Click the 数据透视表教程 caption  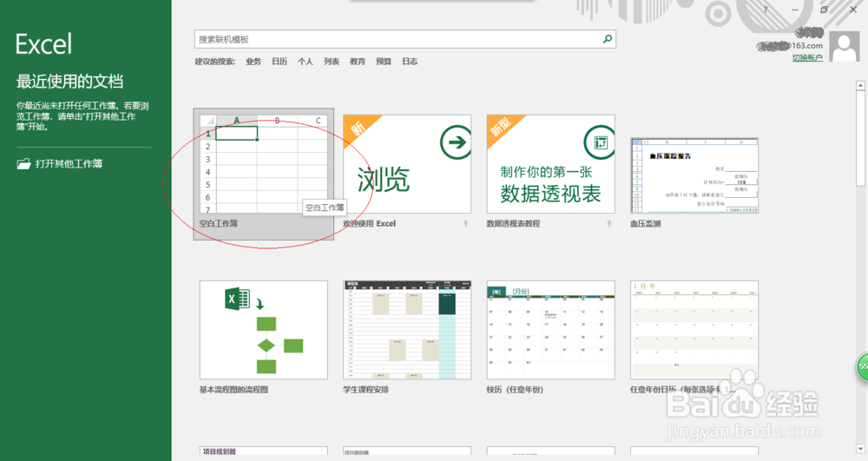coord(513,224)
